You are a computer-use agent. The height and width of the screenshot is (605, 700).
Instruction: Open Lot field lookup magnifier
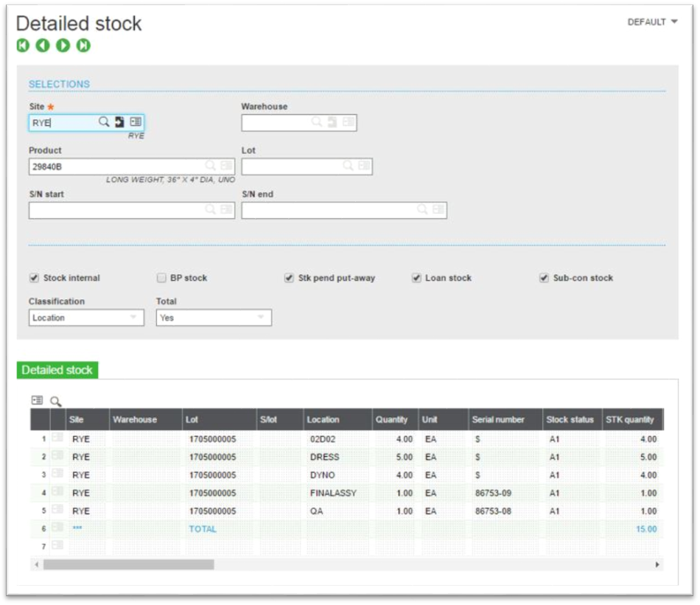click(348, 166)
